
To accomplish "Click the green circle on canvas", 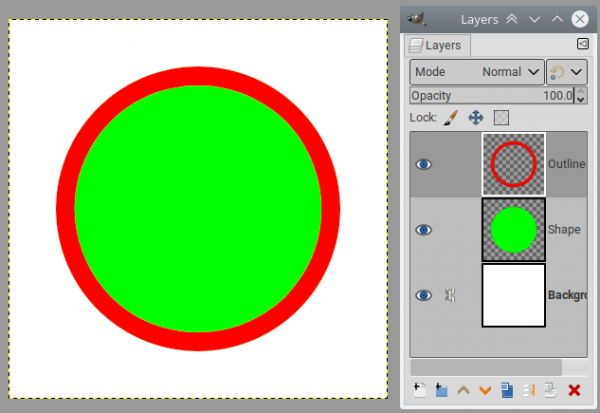I will [198, 209].
